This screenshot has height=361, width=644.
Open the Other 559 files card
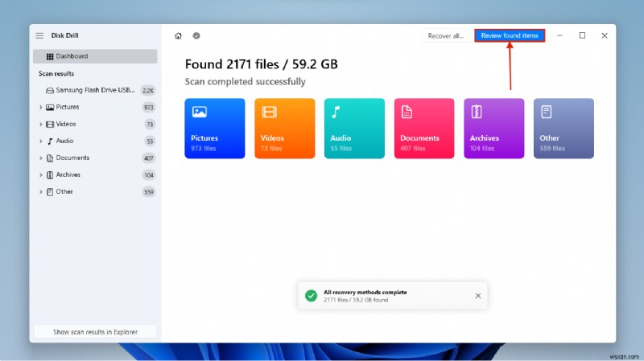click(x=563, y=129)
